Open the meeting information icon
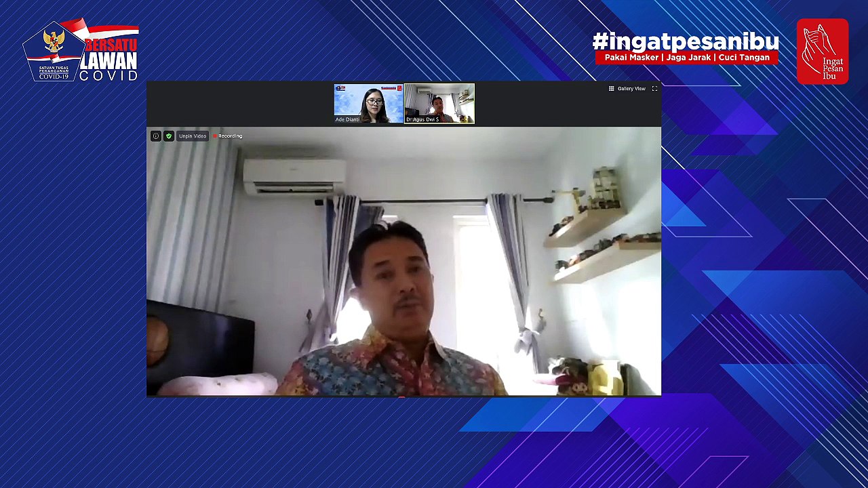Viewport: 868px width, 488px height. (156, 136)
